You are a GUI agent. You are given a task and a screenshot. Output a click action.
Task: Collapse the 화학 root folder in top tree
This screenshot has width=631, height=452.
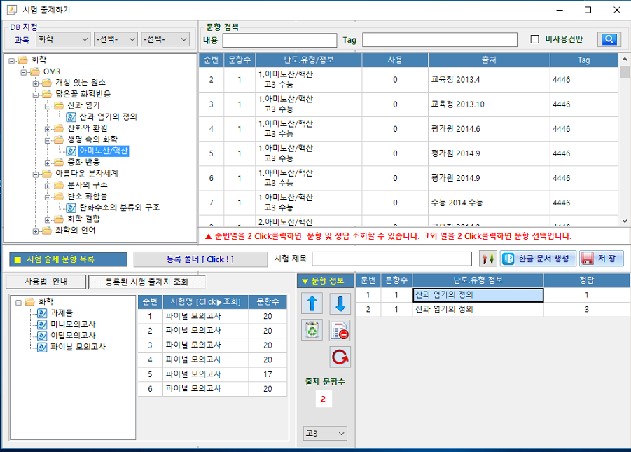pos(10,61)
